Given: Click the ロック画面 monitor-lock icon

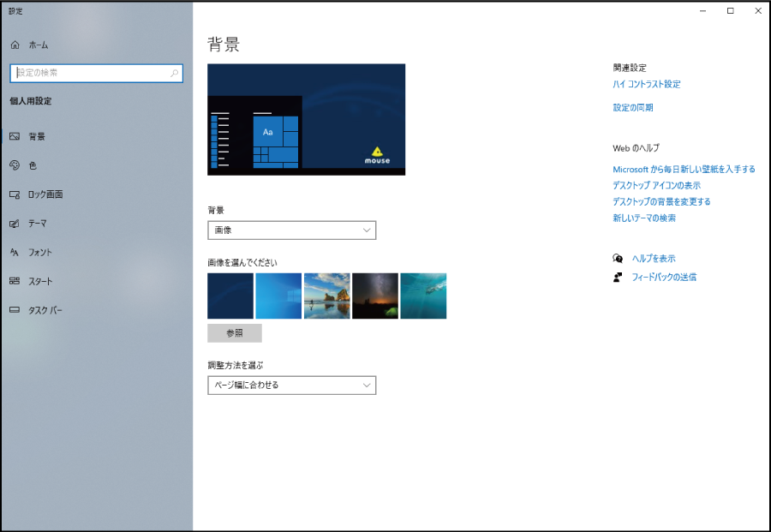Looking at the screenshot, I should pos(15,194).
